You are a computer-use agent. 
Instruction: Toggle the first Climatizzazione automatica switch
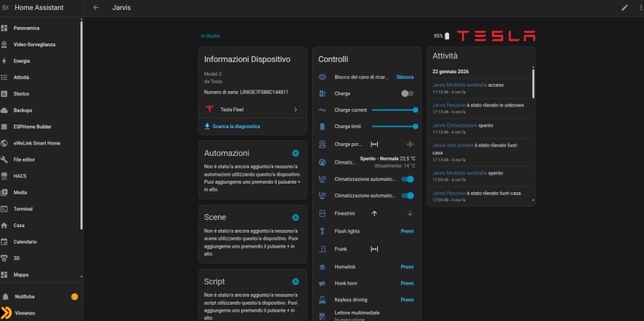pos(408,179)
